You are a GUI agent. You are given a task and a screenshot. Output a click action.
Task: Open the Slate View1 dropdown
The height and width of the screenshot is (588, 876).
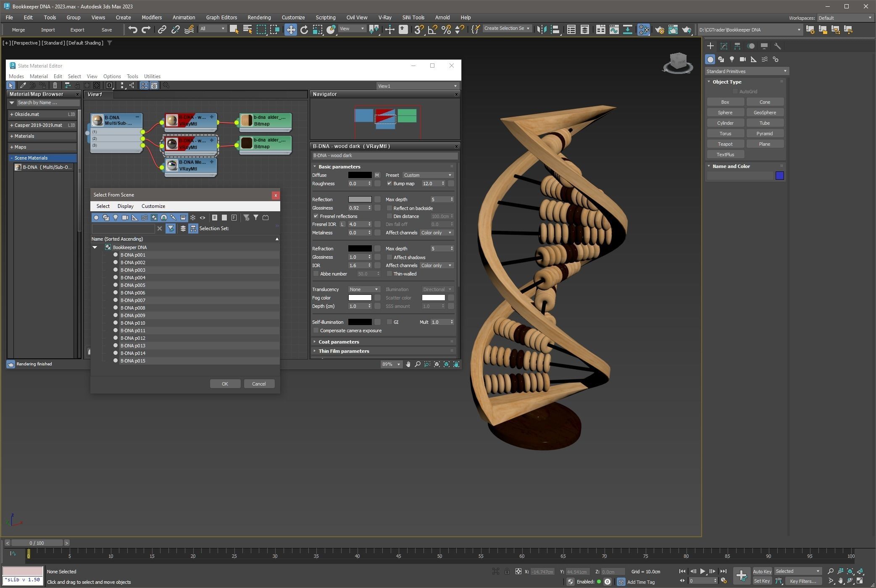(417, 86)
